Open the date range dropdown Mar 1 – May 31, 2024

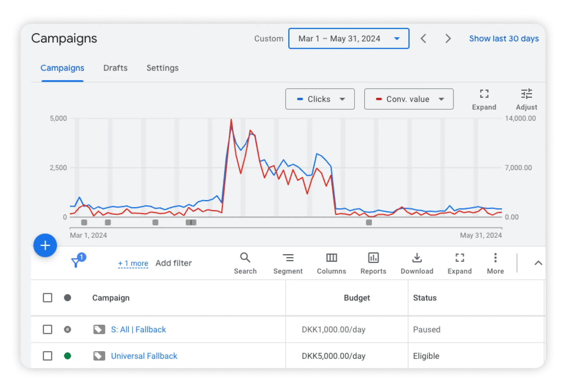click(348, 38)
